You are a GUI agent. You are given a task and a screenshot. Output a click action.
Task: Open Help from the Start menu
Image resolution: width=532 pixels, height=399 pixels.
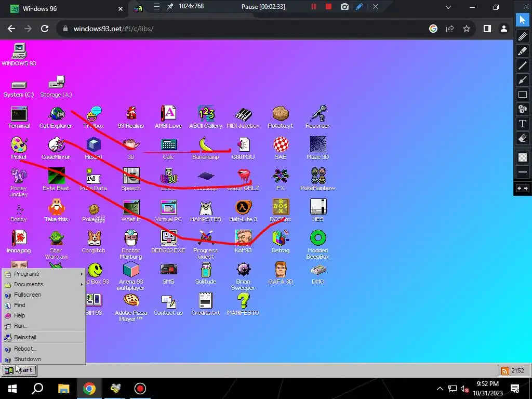[44, 315]
